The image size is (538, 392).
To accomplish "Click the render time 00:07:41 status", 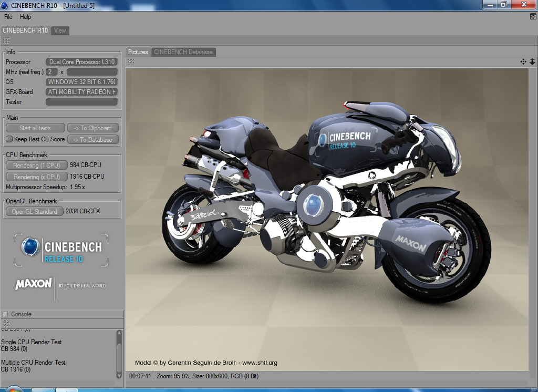I will click(140, 376).
